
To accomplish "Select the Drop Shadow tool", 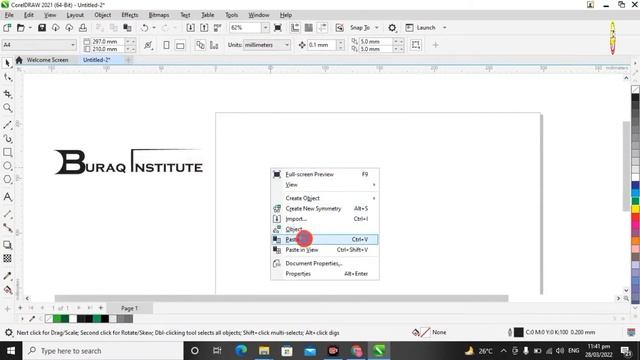I will point(7,245).
